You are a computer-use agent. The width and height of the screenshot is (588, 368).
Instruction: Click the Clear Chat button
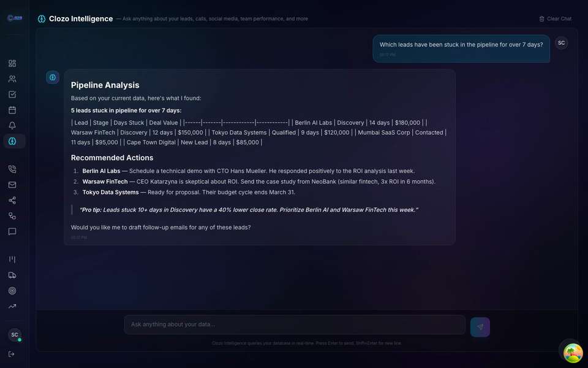[556, 19]
